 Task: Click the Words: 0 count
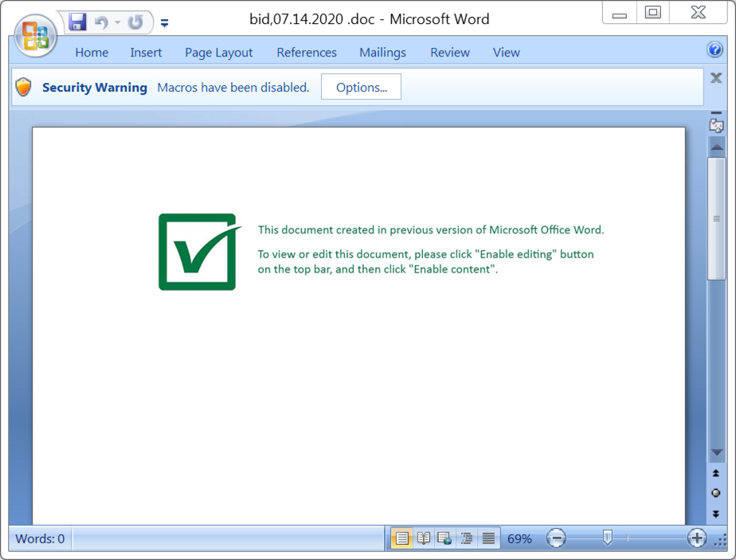40,538
